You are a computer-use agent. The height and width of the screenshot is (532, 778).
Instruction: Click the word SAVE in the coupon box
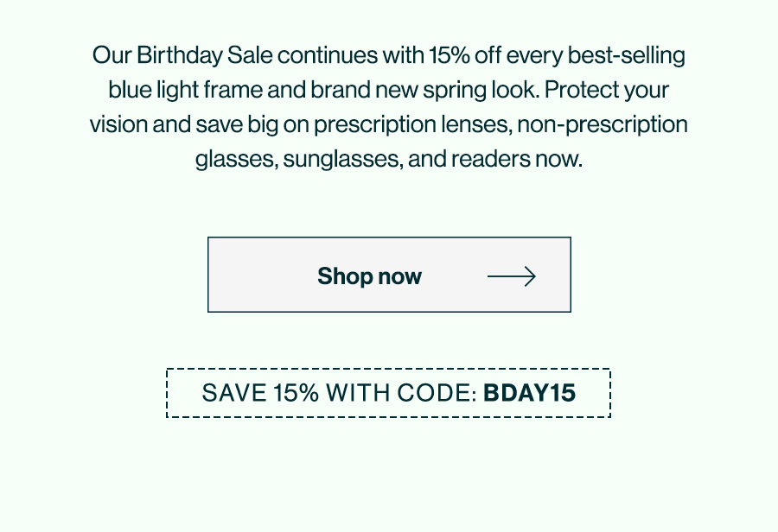pos(234,393)
